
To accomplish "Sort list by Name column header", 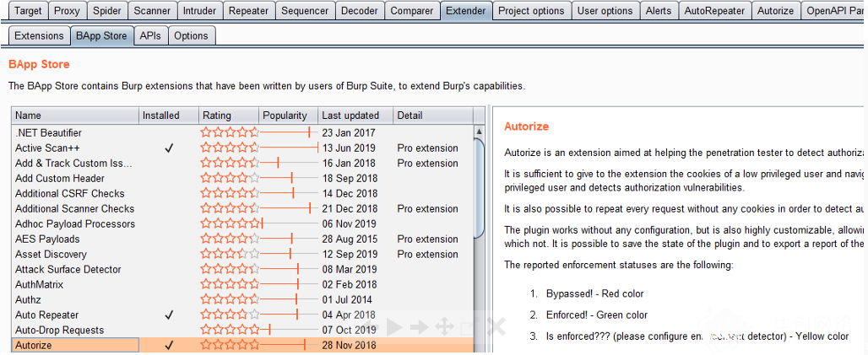I will (x=75, y=116).
